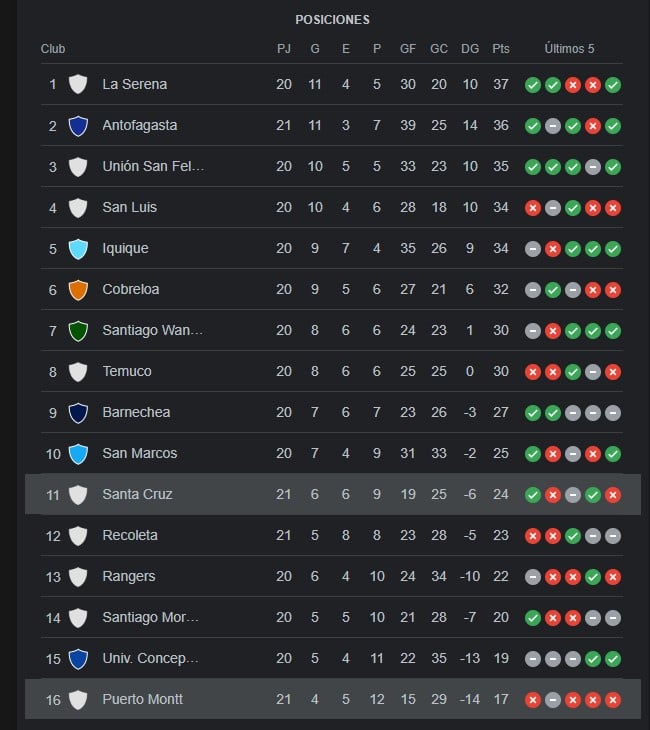
Task: Click the Rangers team name
Action: (x=129, y=576)
